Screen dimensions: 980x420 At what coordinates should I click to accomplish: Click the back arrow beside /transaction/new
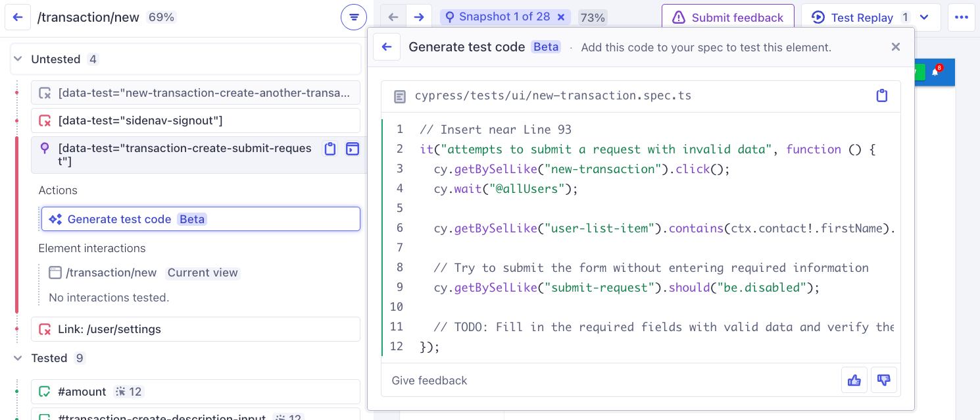click(x=18, y=17)
